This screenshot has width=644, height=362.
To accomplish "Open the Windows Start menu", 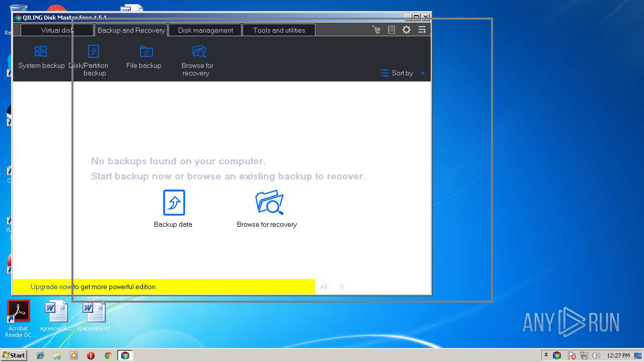I will tap(14, 355).
